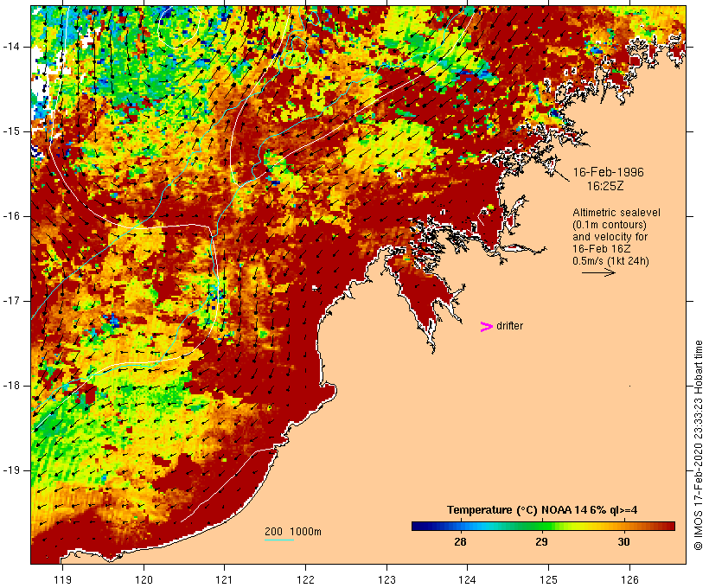
Task: Click the longitude label '126'
Action: pyautogui.click(x=629, y=579)
